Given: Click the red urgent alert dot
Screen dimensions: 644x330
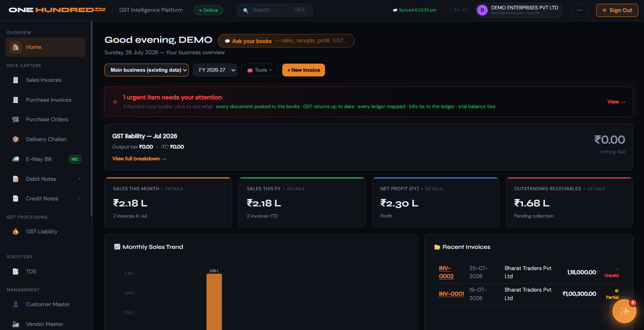Looking at the screenshot, I should 115,102.
